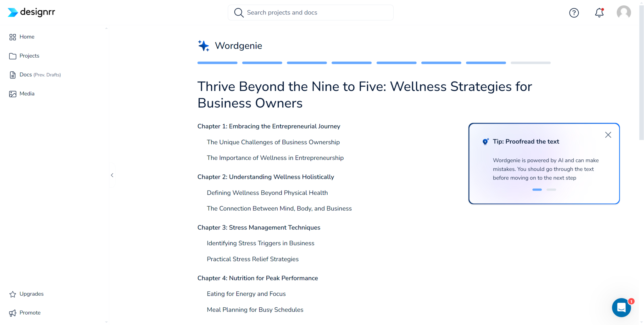Collapse the left sidebar with the chevron
This screenshot has width=644, height=325.
tap(112, 175)
